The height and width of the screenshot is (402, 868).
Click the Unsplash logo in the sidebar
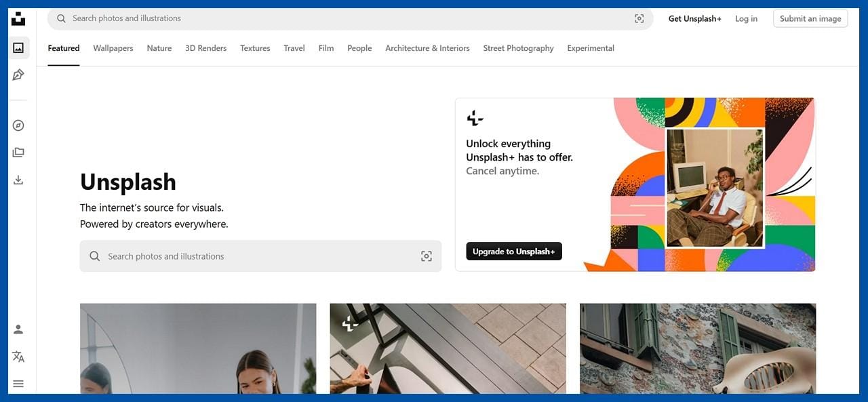coord(18,19)
